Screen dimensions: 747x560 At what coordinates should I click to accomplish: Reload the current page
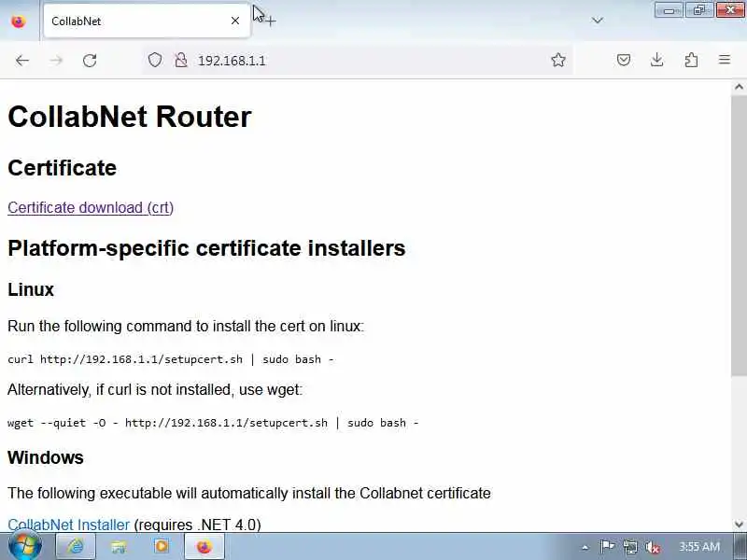click(x=90, y=61)
